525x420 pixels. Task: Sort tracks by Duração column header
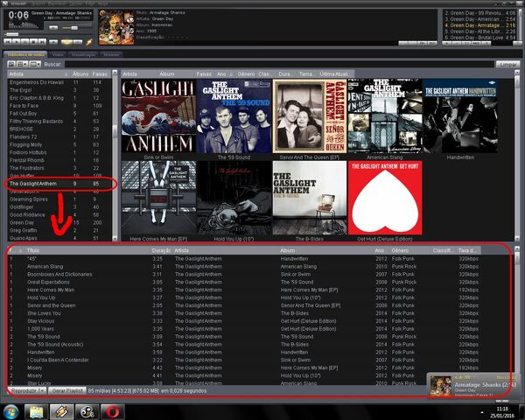pos(161,250)
